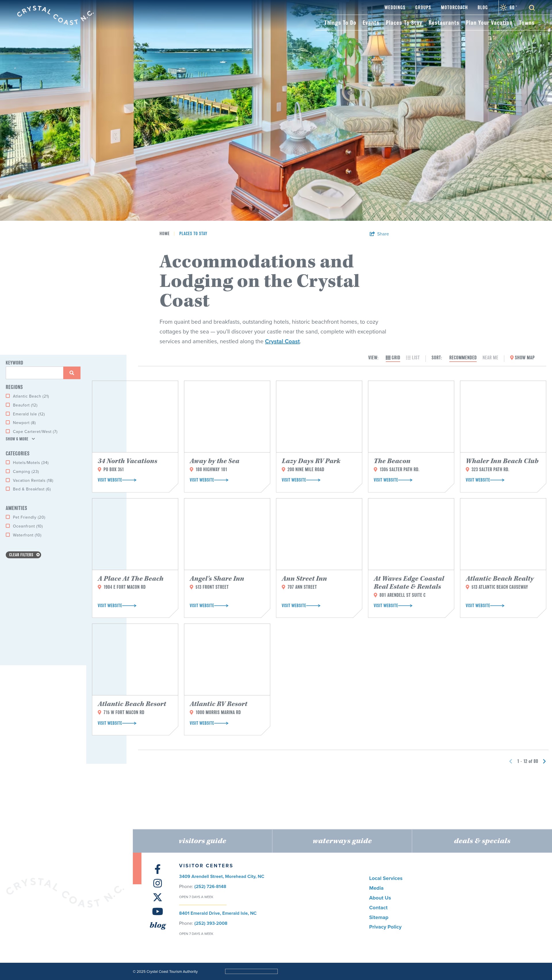Open the blog link under social icons
The height and width of the screenshot is (980, 552).
[x=158, y=925]
